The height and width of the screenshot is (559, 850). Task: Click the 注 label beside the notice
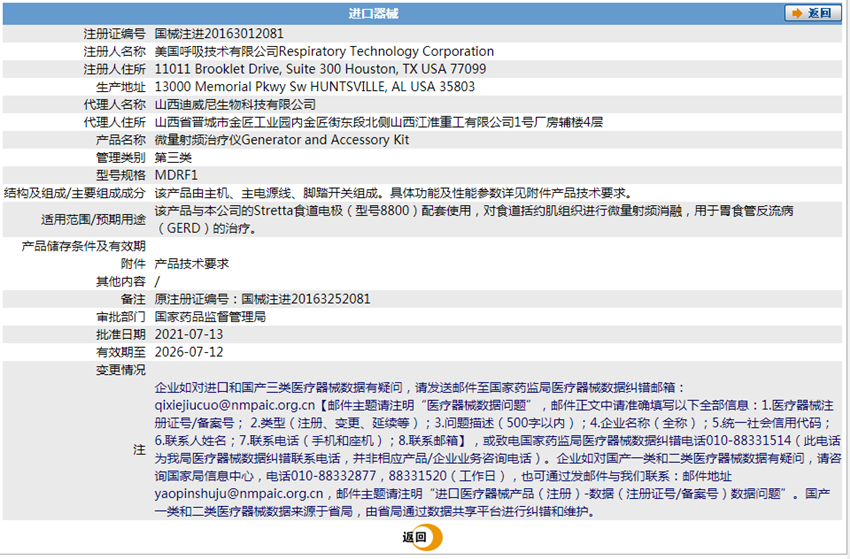click(x=139, y=449)
